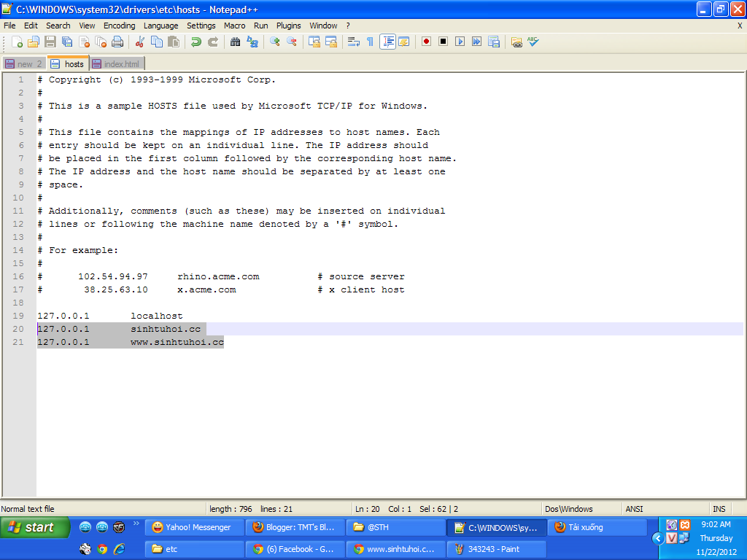Open the 'etc' folder taskbar button

point(194,549)
